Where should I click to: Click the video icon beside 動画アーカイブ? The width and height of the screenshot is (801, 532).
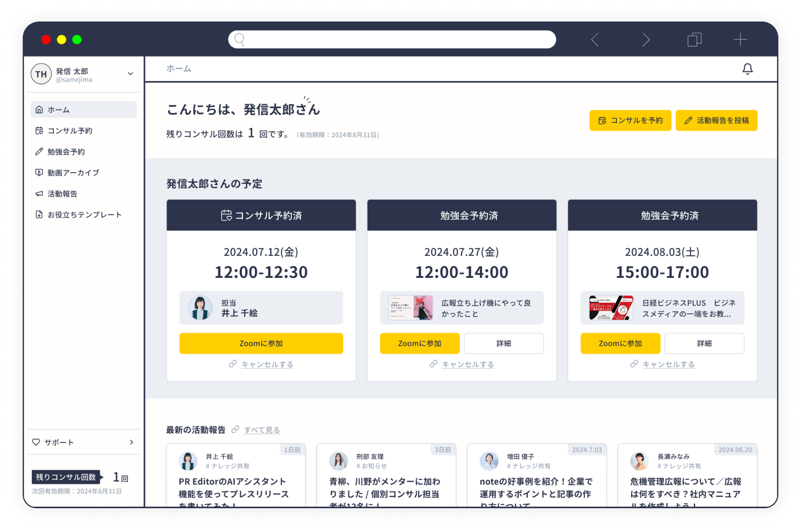(39, 173)
